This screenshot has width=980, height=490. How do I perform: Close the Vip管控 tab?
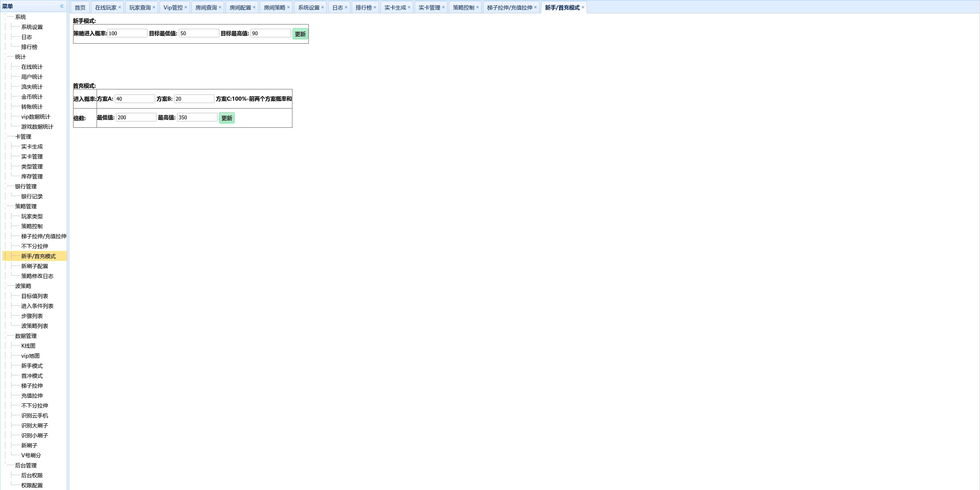186,7
